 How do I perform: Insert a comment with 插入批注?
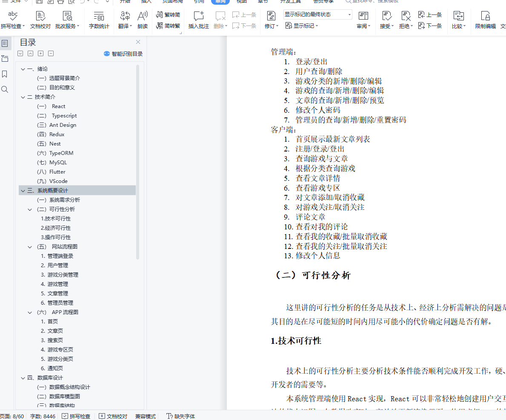198,20
